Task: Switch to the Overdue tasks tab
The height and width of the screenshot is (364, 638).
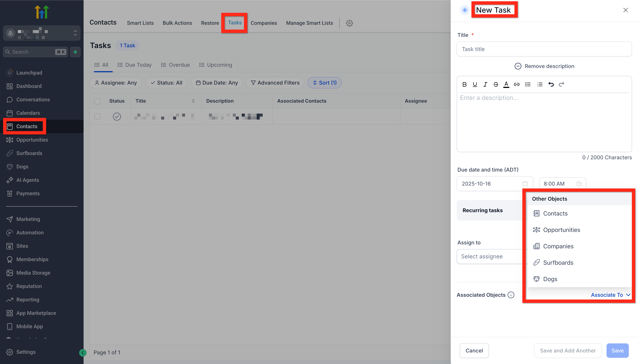Action: 176,65
